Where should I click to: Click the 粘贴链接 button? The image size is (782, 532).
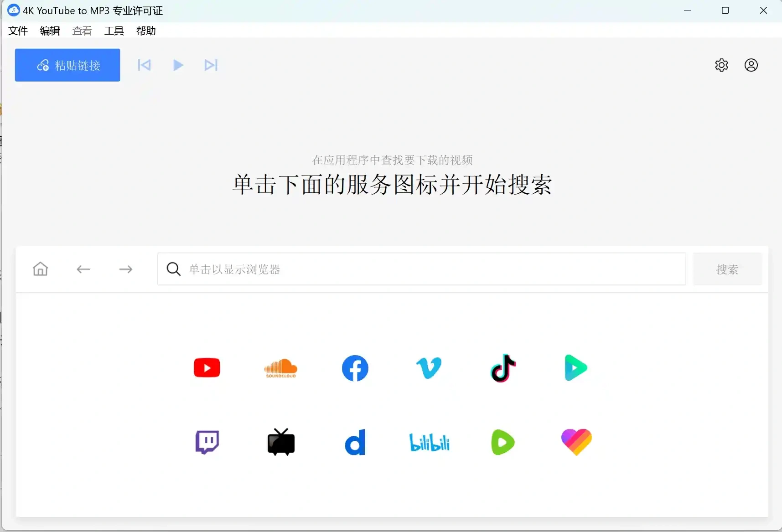(x=67, y=65)
